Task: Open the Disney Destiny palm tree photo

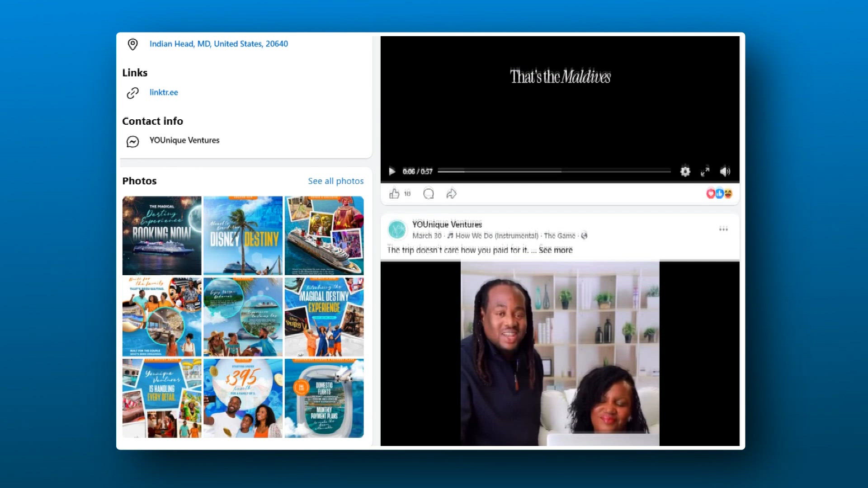Action: [x=243, y=235]
